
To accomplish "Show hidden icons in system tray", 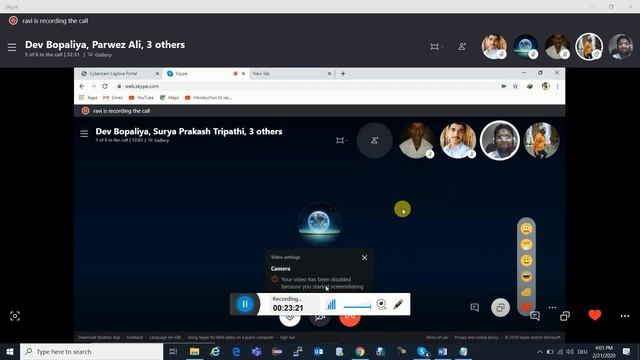I will (540, 351).
